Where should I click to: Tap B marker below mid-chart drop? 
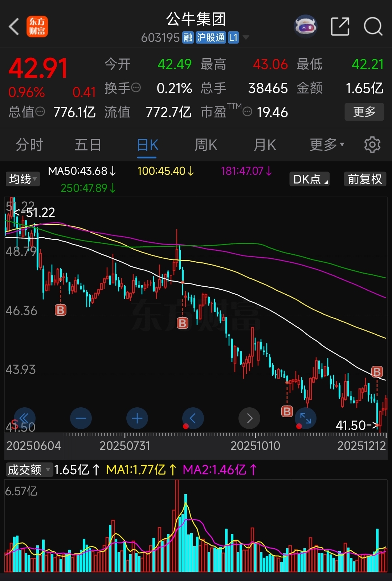[183, 323]
